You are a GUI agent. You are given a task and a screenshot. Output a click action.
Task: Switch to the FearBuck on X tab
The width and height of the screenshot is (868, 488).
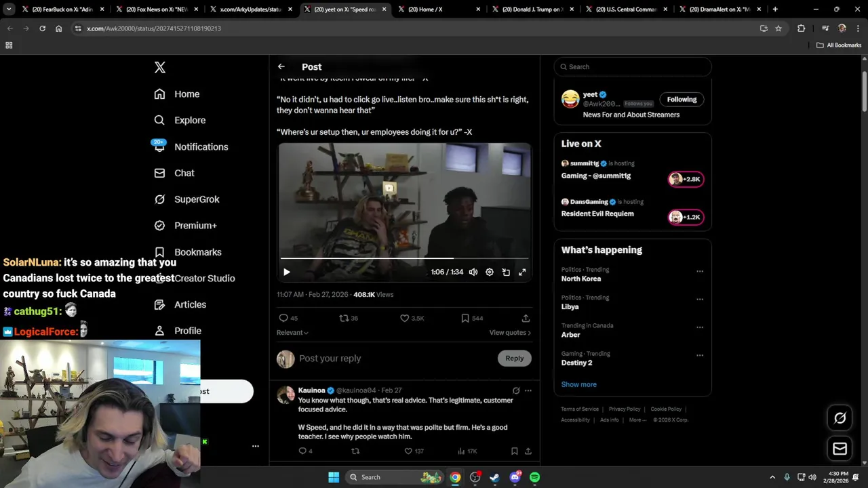coord(62,9)
